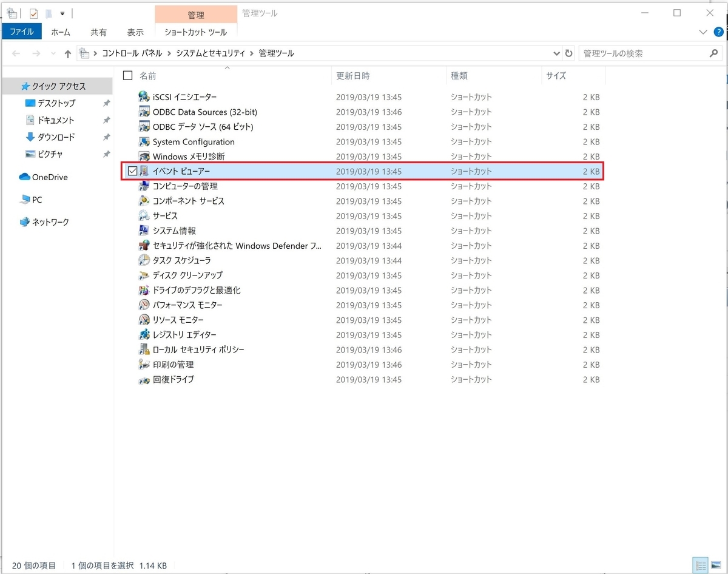Expand the ribbon with chevron
The height and width of the screenshot is (574, 728).
703,32
